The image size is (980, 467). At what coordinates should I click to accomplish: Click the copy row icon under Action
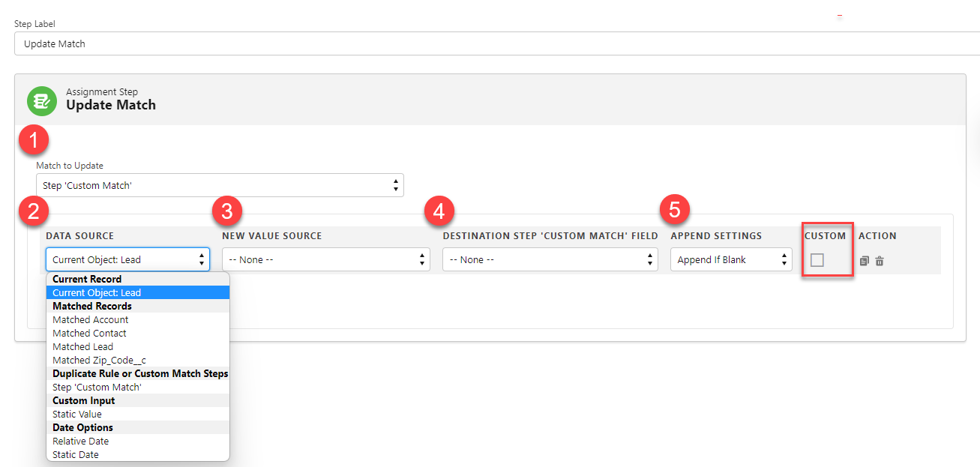pyautogui.click(x=865, y=261)
